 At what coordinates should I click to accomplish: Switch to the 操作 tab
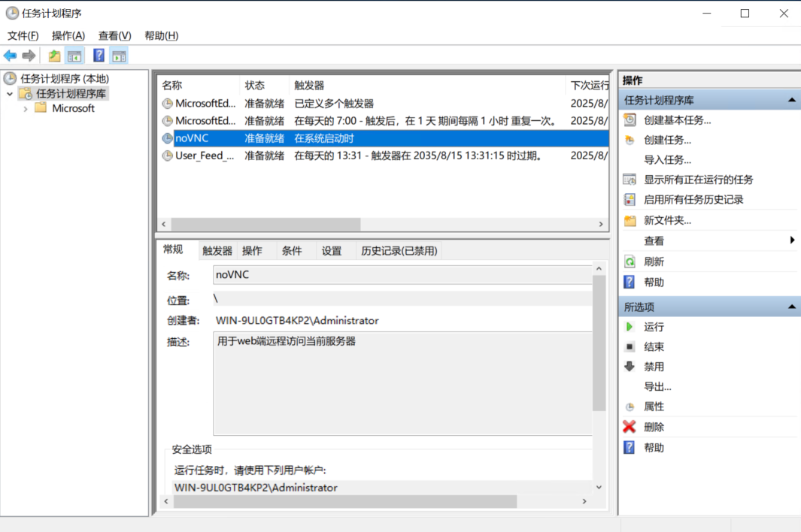click(252, 251)
